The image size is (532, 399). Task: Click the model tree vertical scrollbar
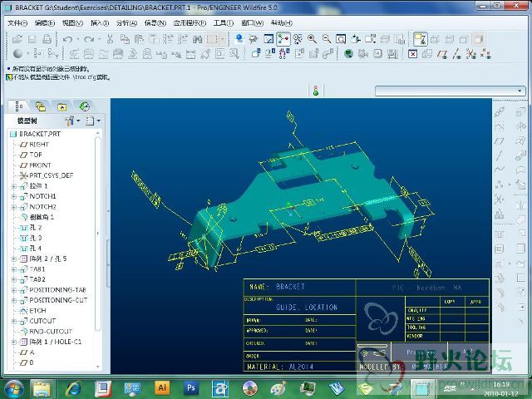click(98, 234)
